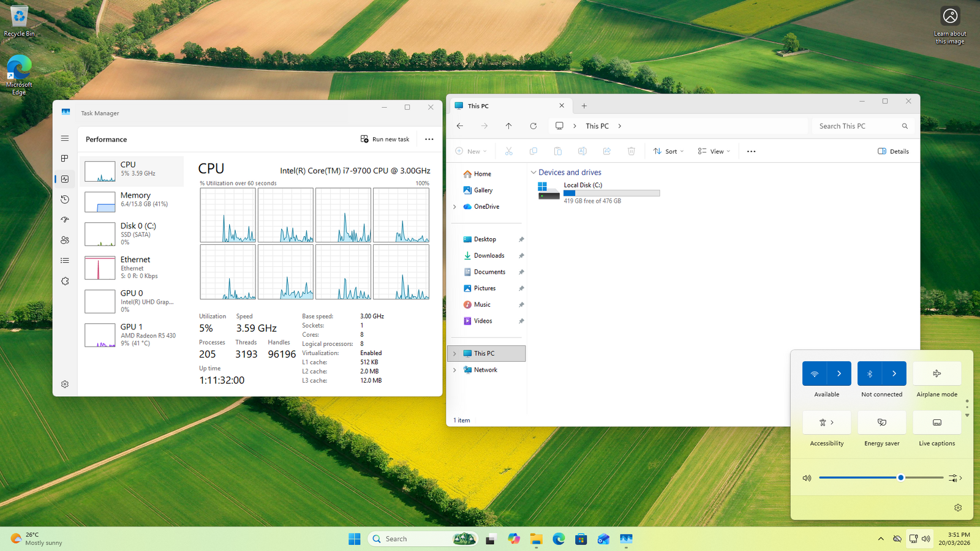Click the Details pane button
The height and width of the screenshot is (551, 980).
point(893,151)
